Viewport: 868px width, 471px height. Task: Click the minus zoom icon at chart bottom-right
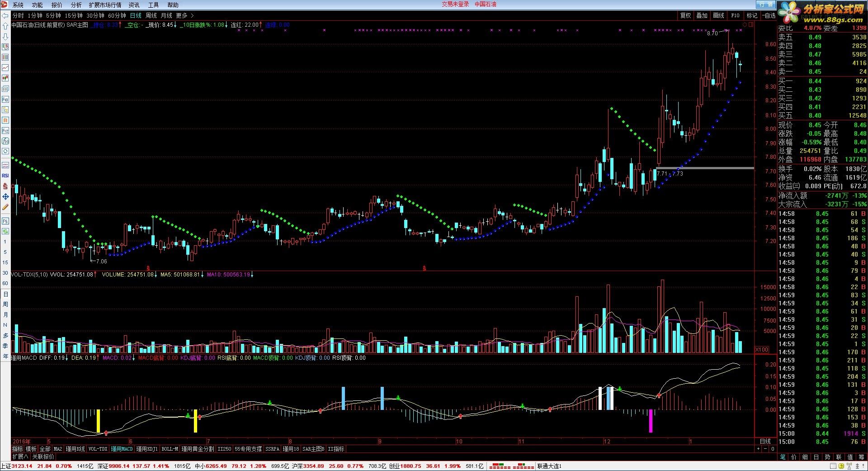[765, 449]
